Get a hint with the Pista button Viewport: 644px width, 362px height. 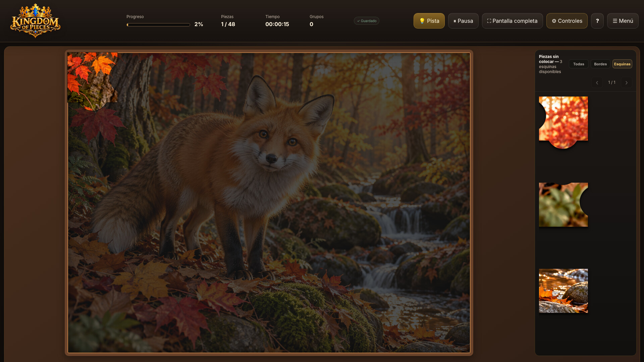(429, 21)
